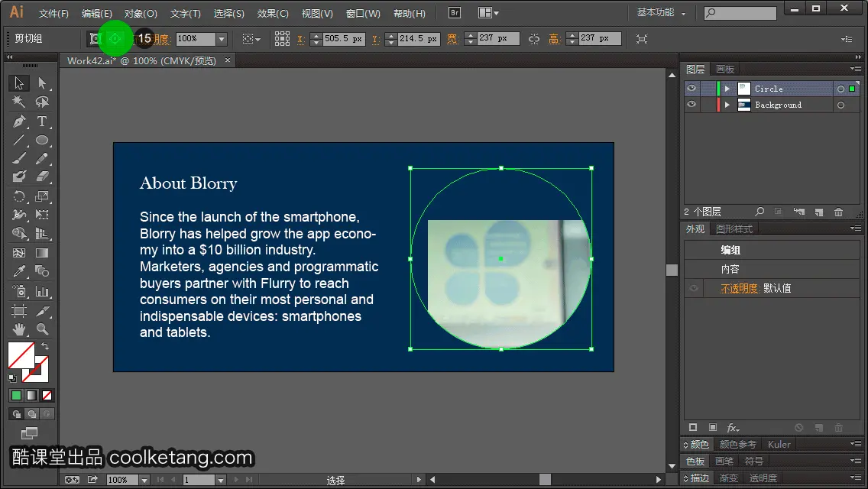Open Adobe Bridge via Br icon
The width and height of the screenshot is (868, 489).
(x=454, y=13)
